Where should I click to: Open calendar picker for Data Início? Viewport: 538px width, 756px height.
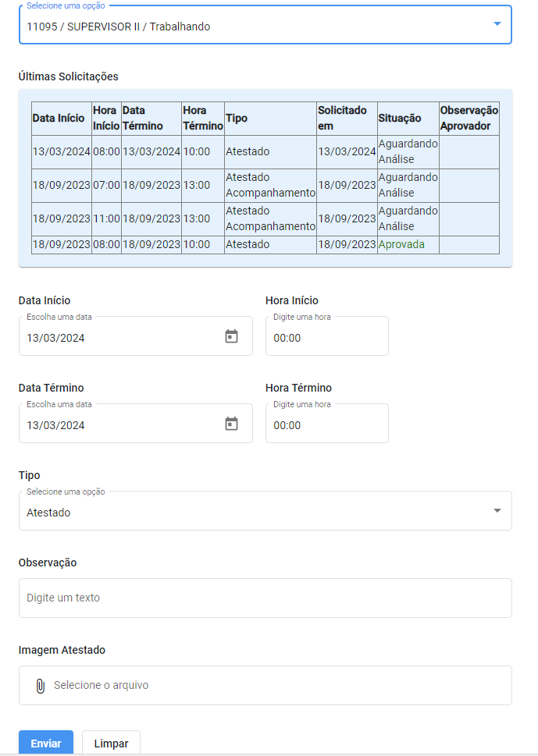pos(232,336)
